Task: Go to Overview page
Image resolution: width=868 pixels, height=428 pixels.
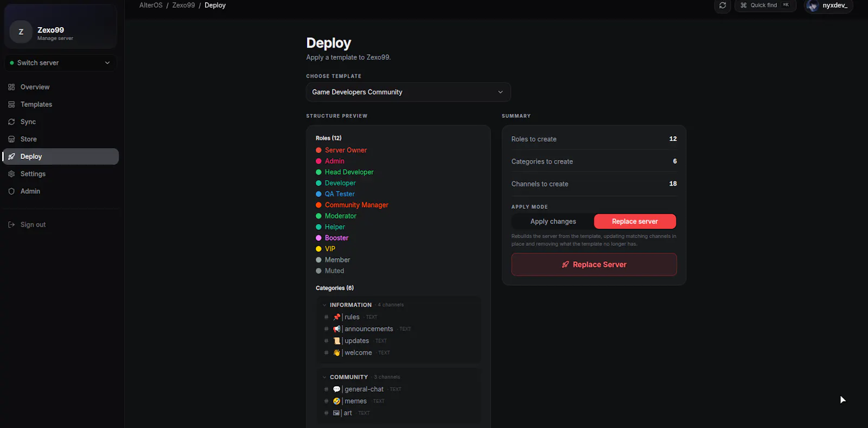Action: [x=60, y=87]
